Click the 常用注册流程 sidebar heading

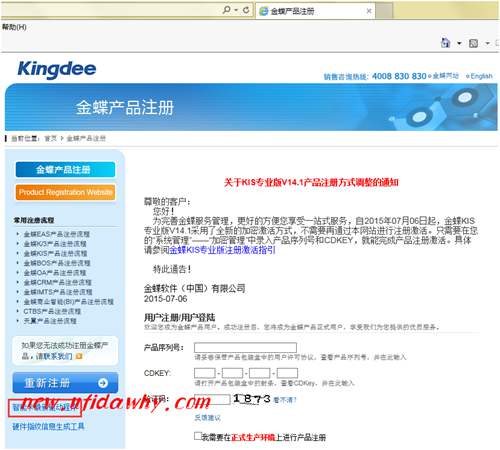pos(34,220)
